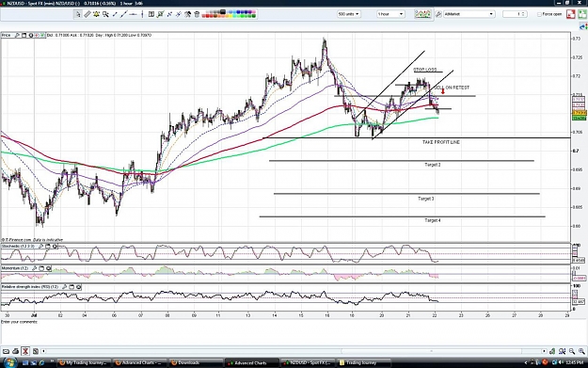Select the vertical line tool
Image resolution: width=588 pixels, height=368 pixels.
[x=142, y=14]
